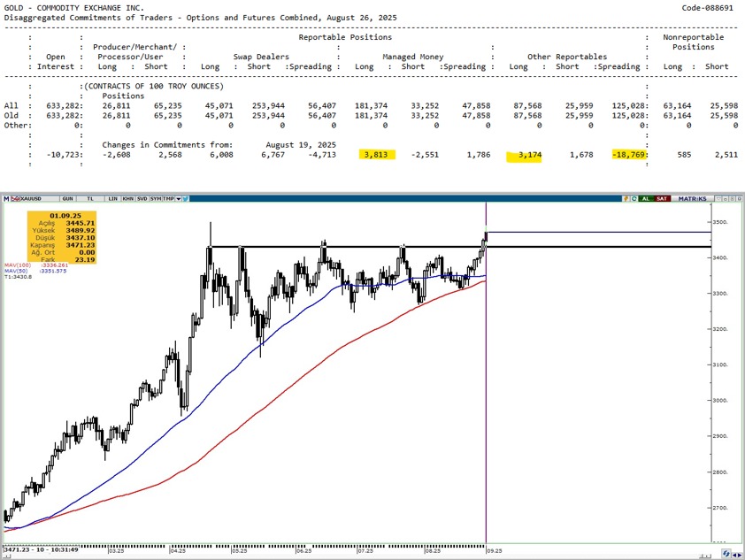Click the 01.09.25 date in info box
This screenshot has height=560, width=745.
65,216
